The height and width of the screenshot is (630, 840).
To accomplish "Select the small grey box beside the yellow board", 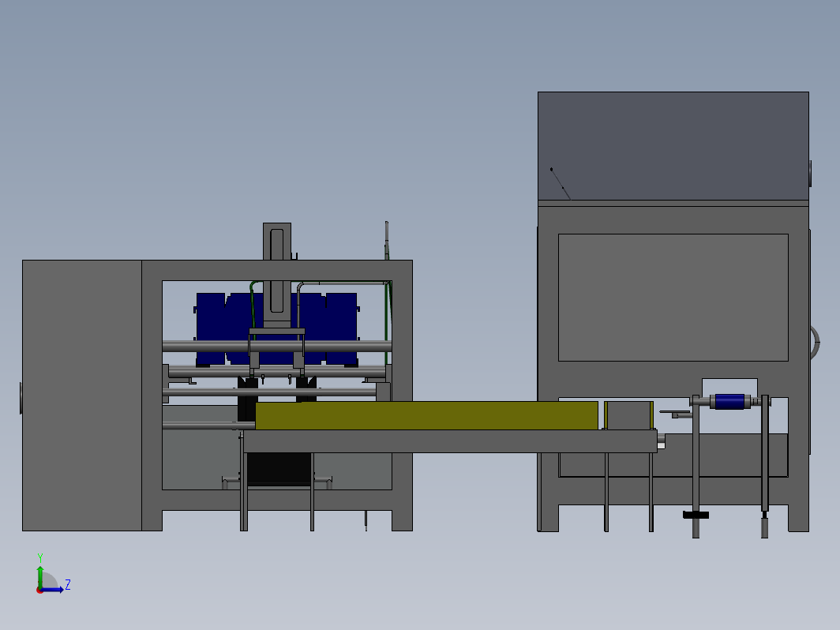I will pyautogui.click(x=628, y=415).
